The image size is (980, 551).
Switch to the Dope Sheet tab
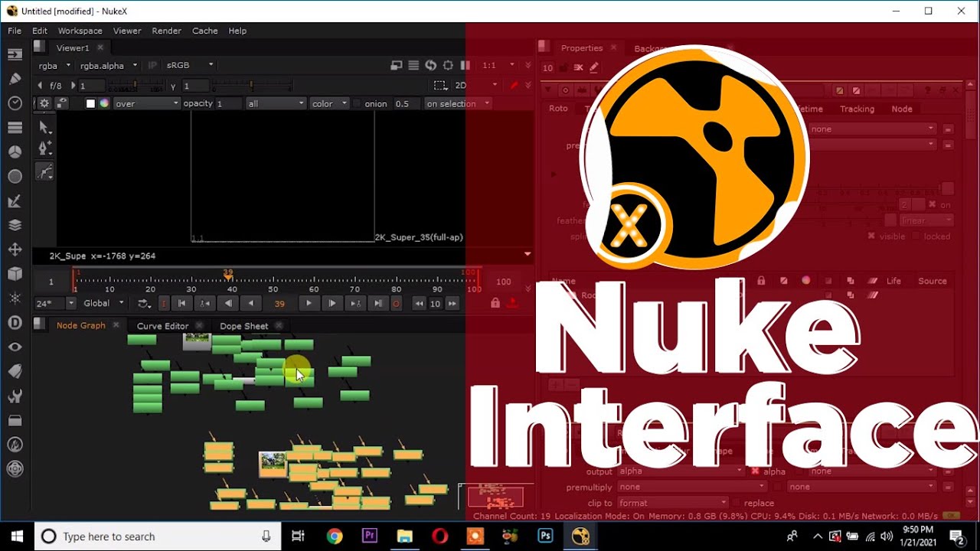click(243, 326)
